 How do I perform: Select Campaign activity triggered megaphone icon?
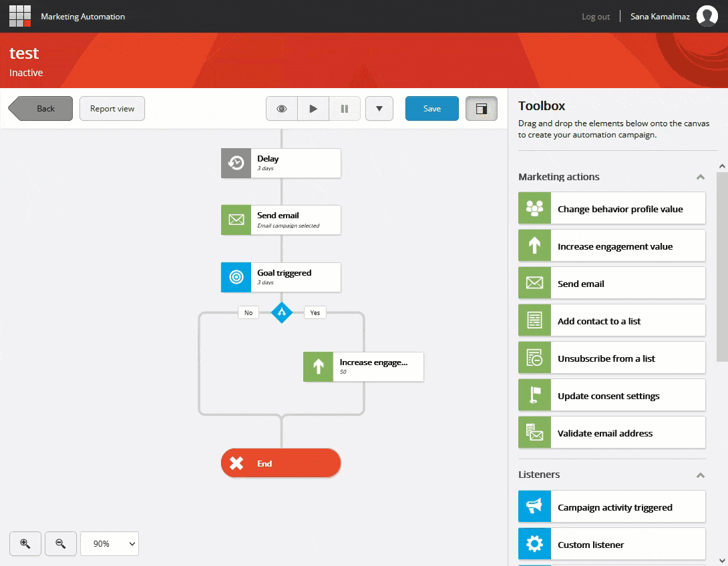point(535,507)
